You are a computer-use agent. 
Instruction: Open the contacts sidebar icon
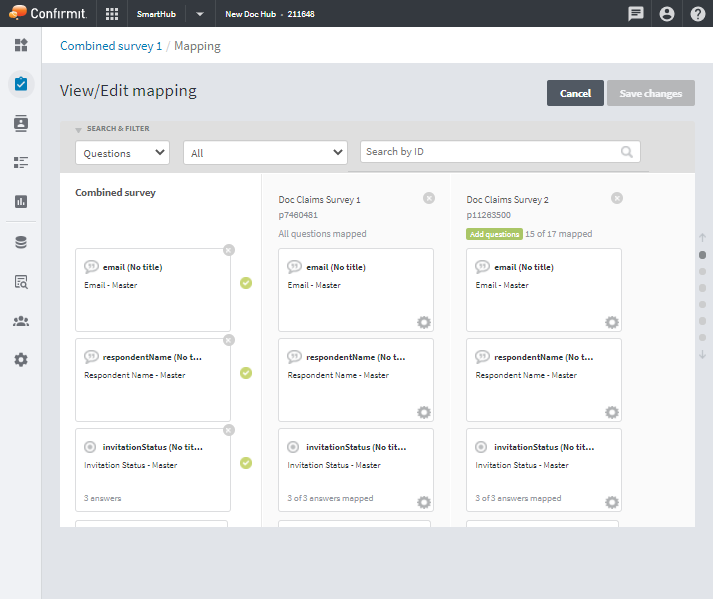pos(21,123)
